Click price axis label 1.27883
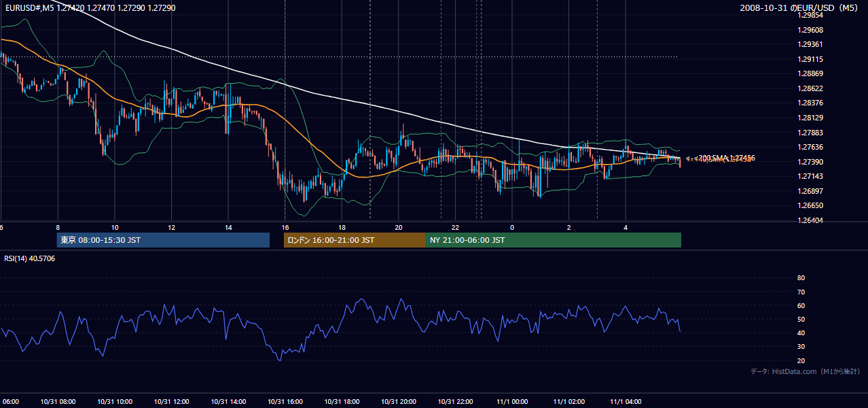Image resolution: width=868 pixels, height=408 pixels. 810,133
